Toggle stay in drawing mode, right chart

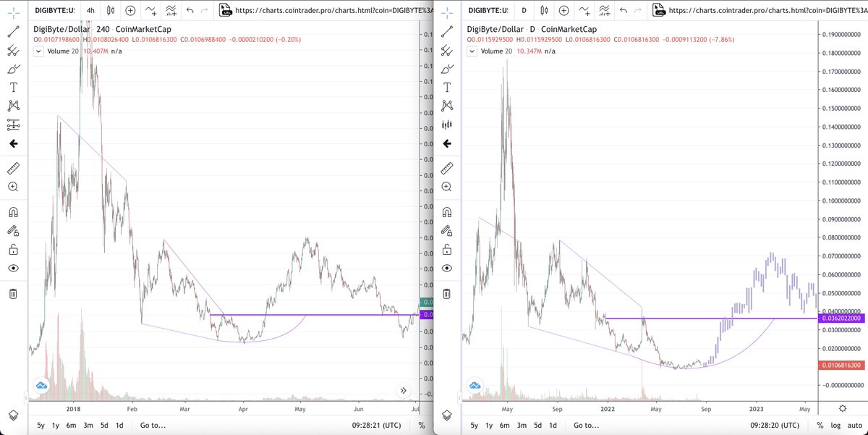(447, 231)
